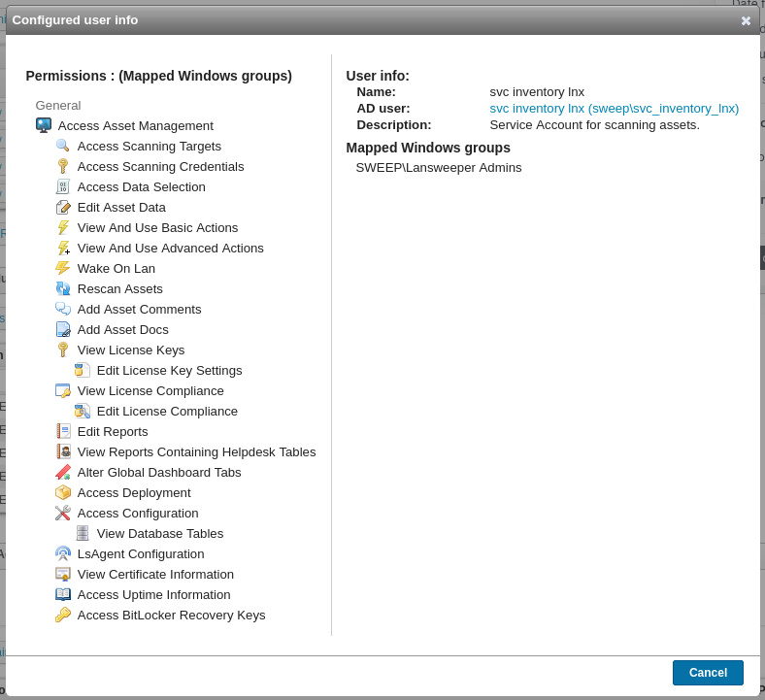This screenshot has height=700, width=765.
Task: Click the Add Asset Docs document icon
Action: [x=63, y=330]
